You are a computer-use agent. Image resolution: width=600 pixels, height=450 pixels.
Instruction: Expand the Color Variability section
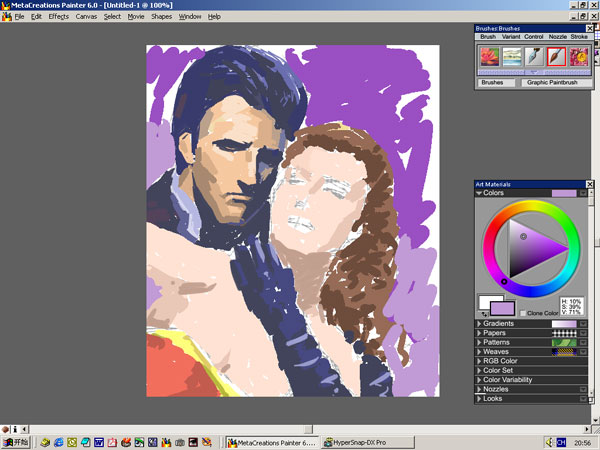[479, 380]
